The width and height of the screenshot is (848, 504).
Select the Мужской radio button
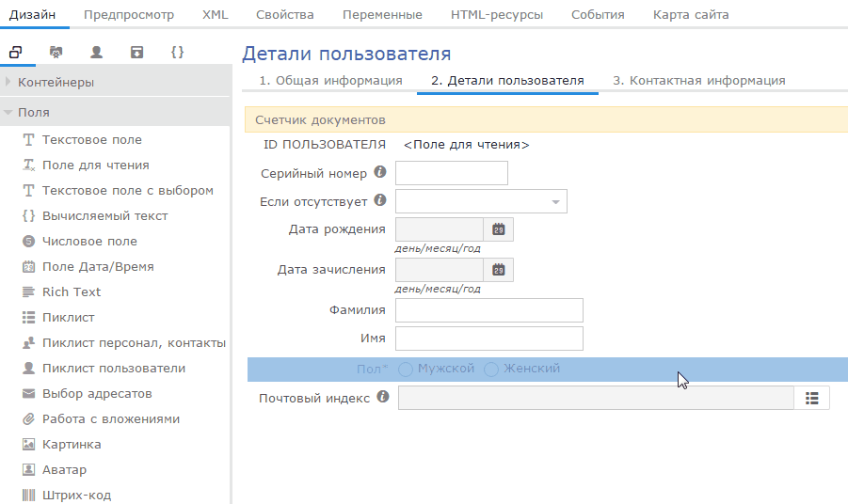tap(406, 370)
